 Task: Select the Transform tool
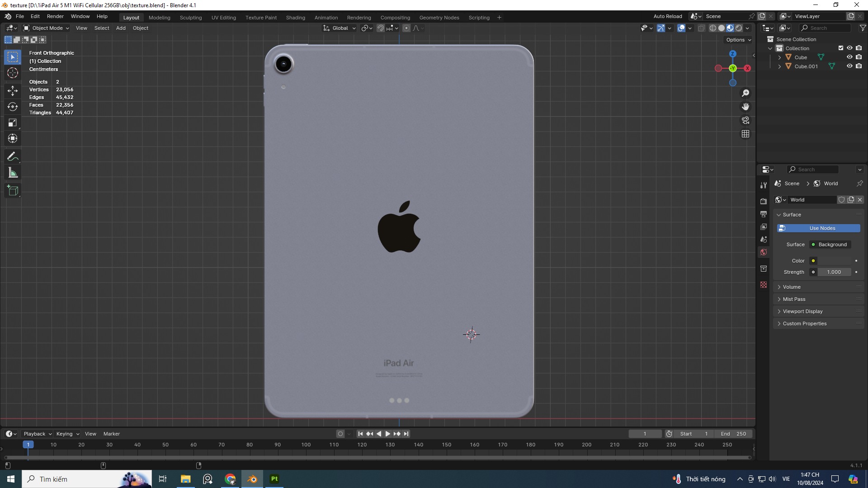(13, 139)
